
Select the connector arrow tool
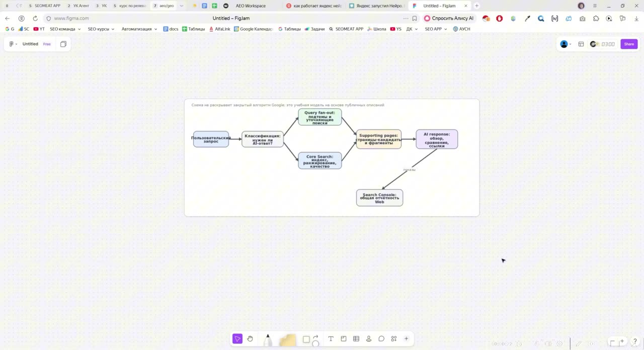pos(316,337)
